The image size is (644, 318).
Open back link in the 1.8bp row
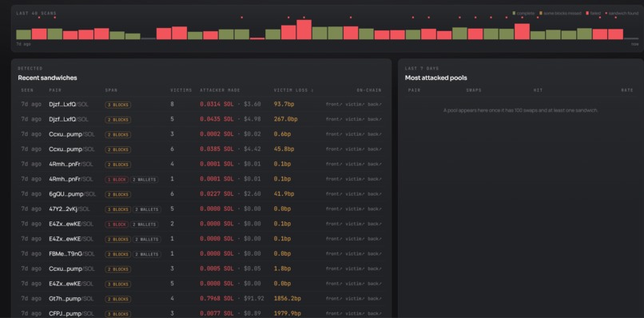(374, 268)
